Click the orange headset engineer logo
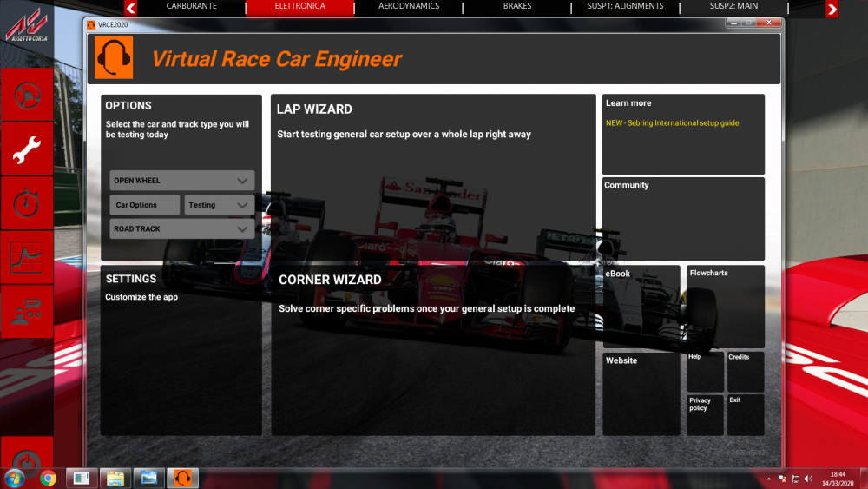 click(x=114, y=57)
